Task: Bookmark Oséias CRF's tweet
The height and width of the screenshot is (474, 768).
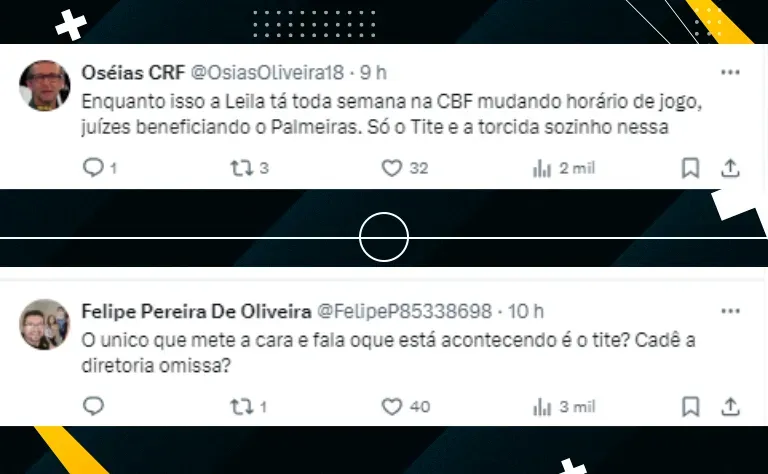Action: [691, 168]
